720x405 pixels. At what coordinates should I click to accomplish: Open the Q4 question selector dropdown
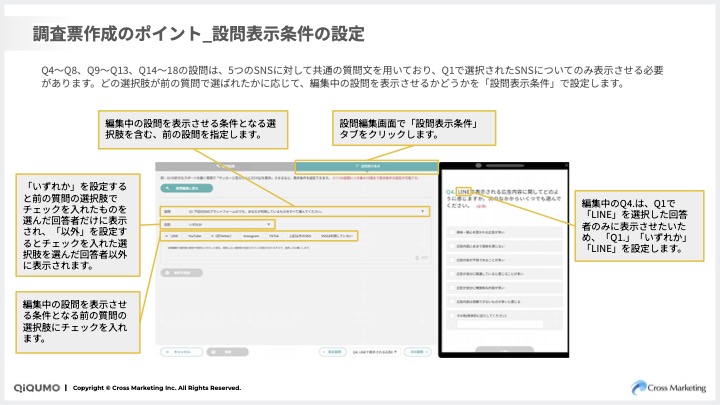click(x=375, y=352)
